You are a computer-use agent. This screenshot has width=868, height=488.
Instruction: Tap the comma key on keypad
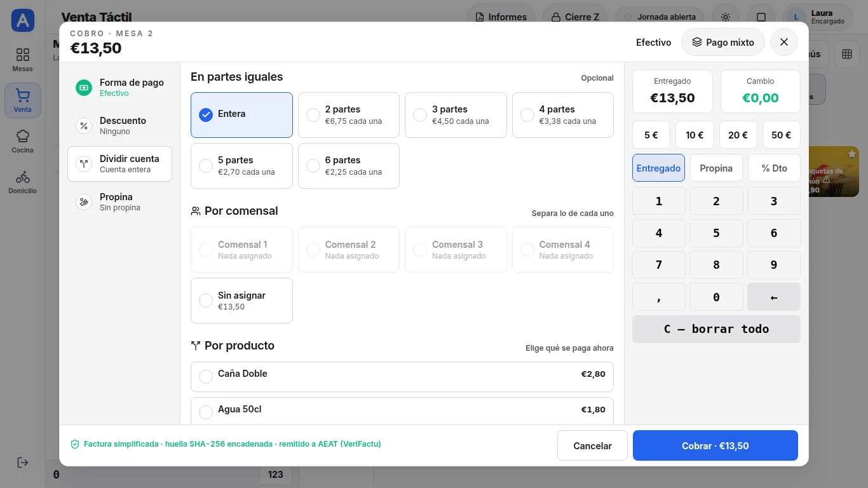(x=658, y=297)
